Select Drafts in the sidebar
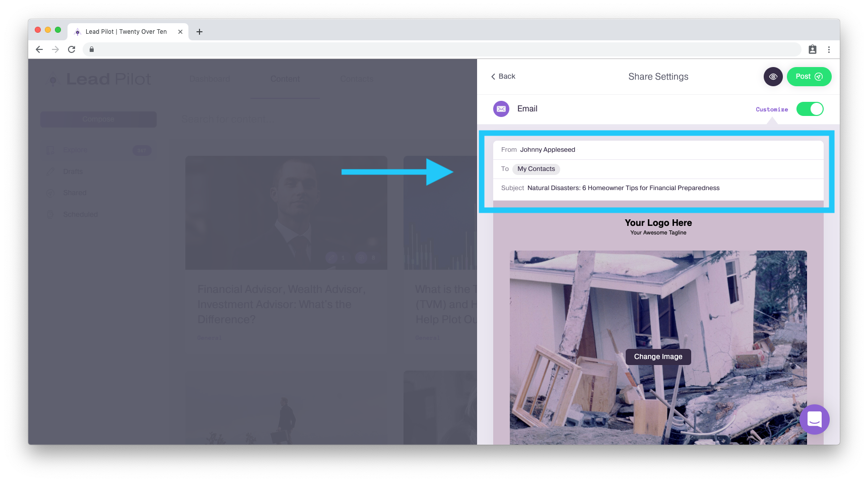Screen dimensions: 868x482 point(73,172)
